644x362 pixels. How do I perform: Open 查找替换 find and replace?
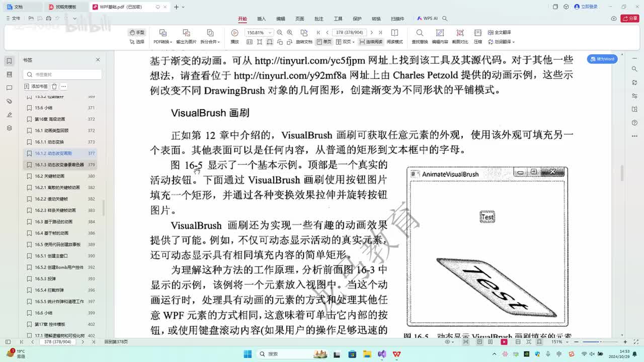pos(420,37)
